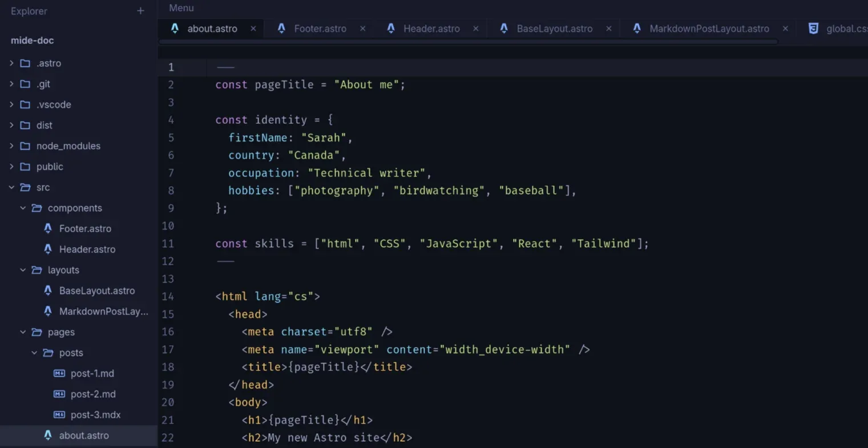Collapse the src folder chevron
The height and width of the screenshot is (448, 868).
pyautogui.click(x=11, y=187)
